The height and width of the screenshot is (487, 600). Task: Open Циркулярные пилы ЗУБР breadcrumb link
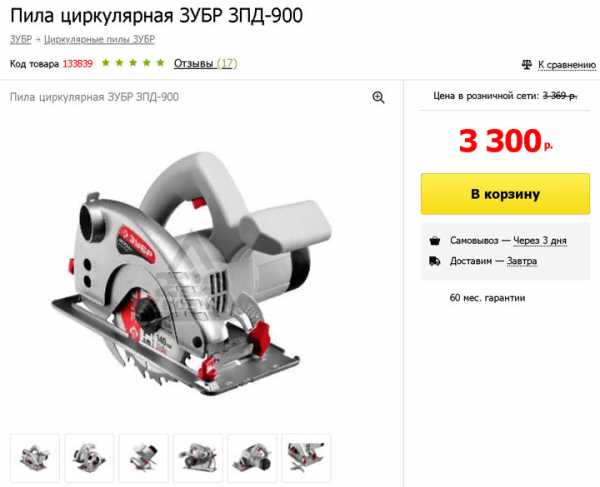[x=99, y=39]
